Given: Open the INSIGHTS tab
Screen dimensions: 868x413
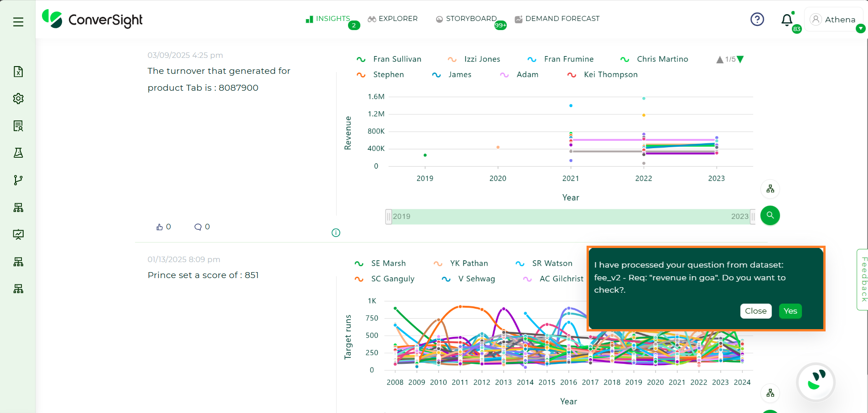Looking at the screenshot, I should pos(328,19).
